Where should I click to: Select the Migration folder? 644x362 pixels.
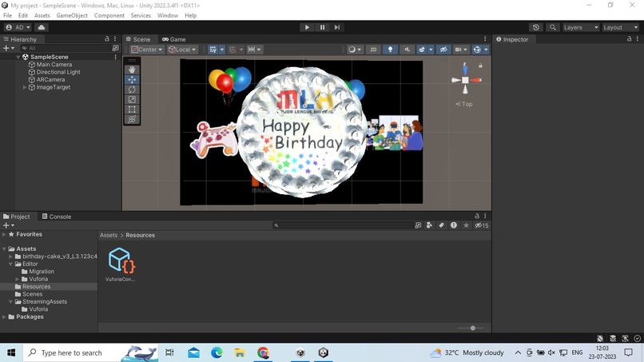tap(41, 272)
